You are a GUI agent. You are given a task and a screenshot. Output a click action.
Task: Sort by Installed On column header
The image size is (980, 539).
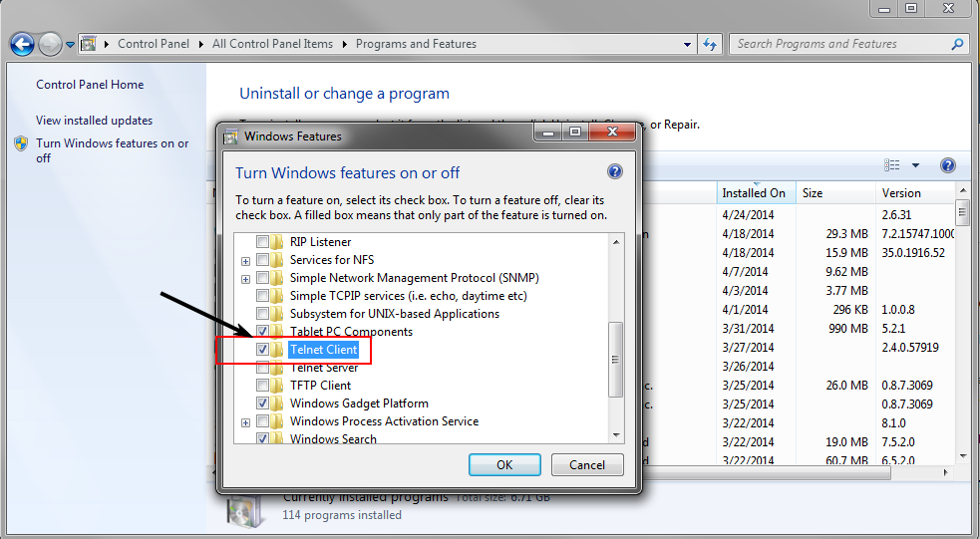click(x=756, y=193)
